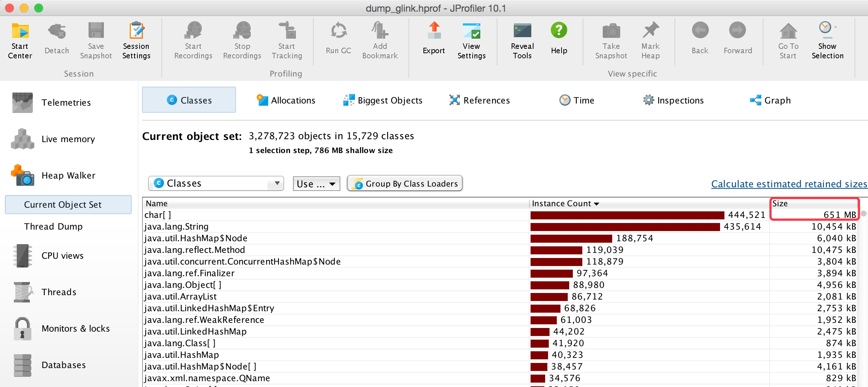Viewport: 868px width, 387px height.
Task: Expand the Classes aggregation dropdown
Action: [x=216, y=183]
